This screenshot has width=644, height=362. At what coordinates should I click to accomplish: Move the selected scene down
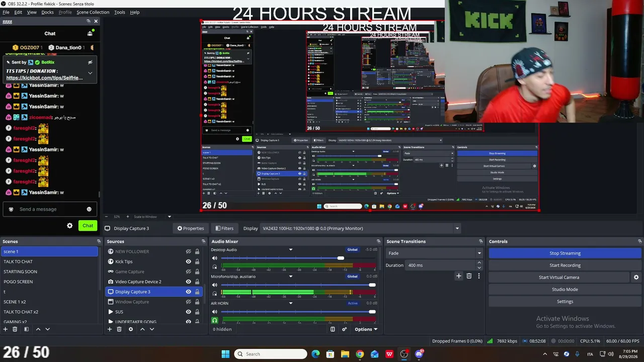[47, 329]
